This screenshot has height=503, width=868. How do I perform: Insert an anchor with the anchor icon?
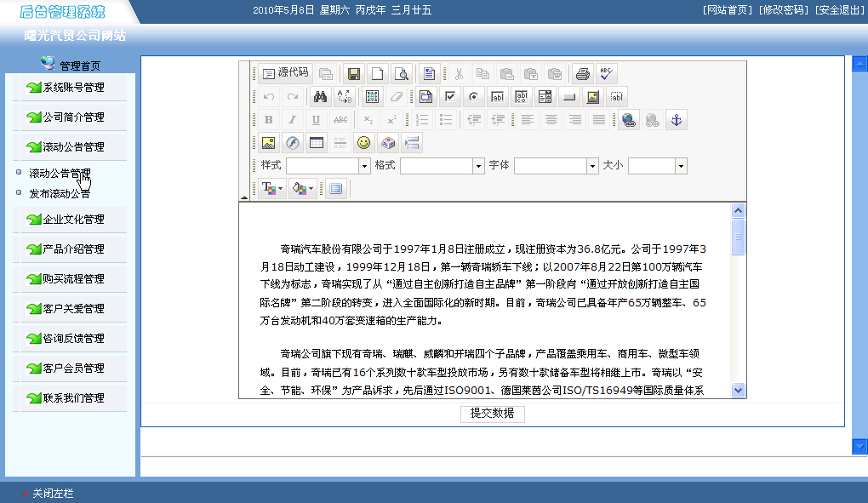tap(676, 120)
